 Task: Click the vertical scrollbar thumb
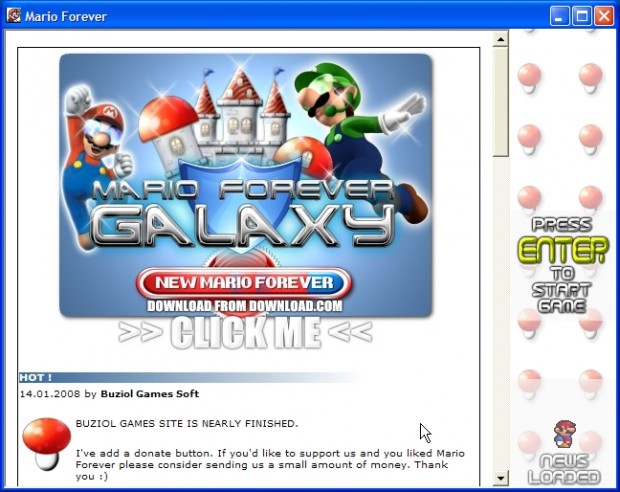pyautogui.click(x=501, y=102)
